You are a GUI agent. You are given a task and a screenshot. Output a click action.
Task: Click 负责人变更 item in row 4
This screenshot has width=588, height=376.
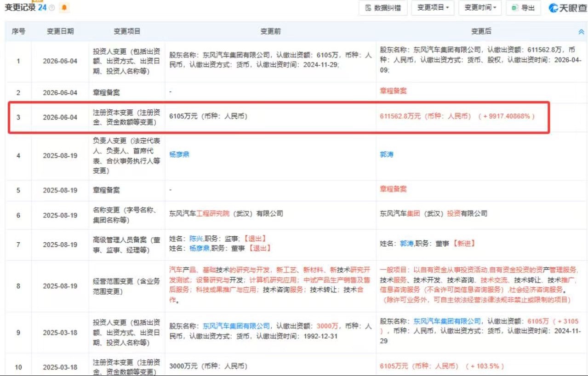(x=126, y=155)
